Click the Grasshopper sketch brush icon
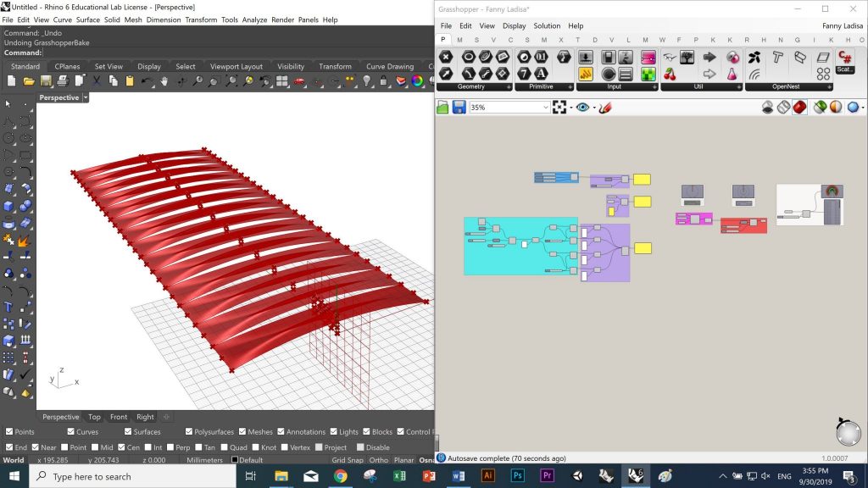Screen dimensions: 868x488 coord(605,108)
